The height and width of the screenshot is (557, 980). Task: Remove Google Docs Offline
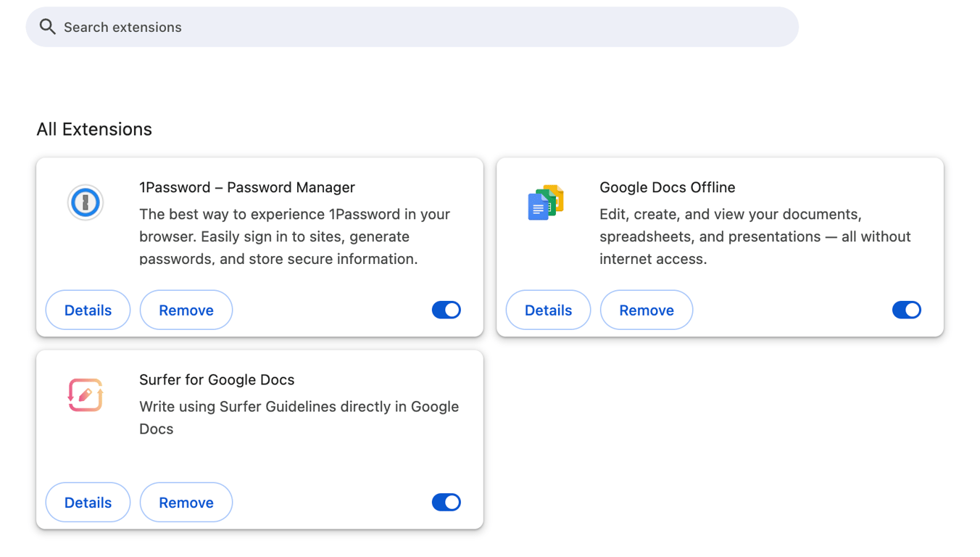click(x=646, y=310)
